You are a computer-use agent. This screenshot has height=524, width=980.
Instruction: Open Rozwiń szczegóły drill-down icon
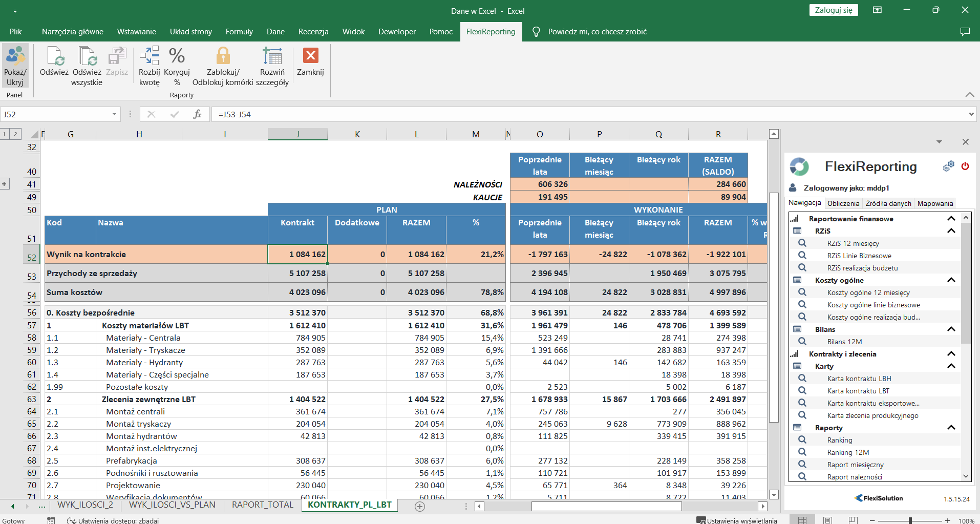pos(272,56)
